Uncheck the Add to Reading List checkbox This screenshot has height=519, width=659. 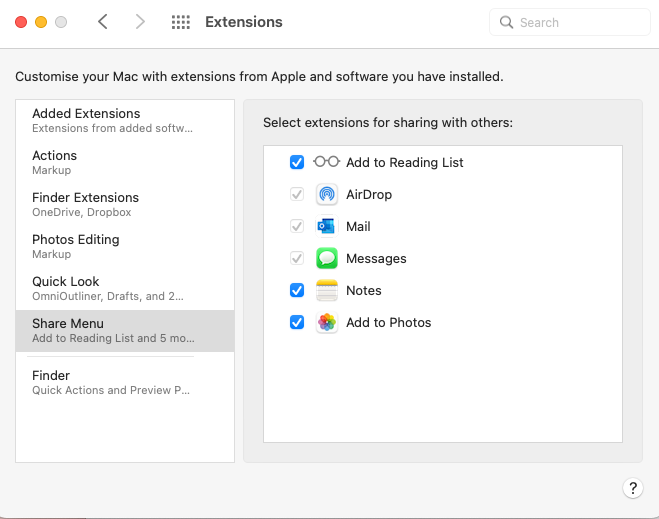pos(297,162)
